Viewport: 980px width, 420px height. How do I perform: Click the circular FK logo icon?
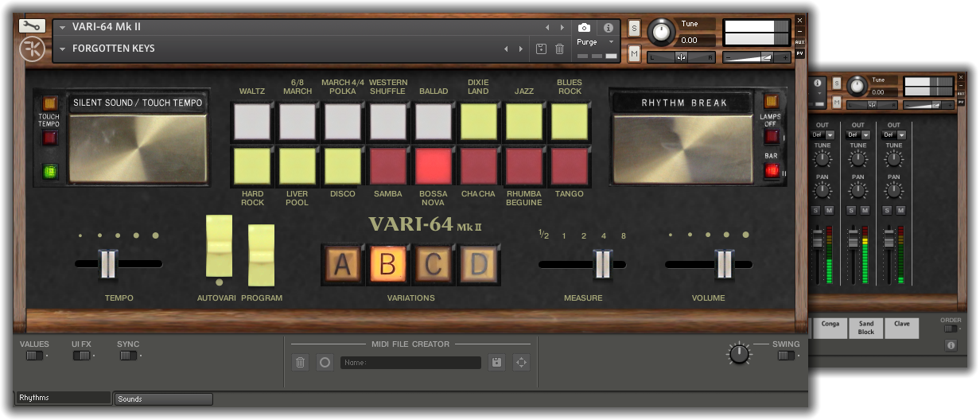pyautogui.click(x=32, y=49)
